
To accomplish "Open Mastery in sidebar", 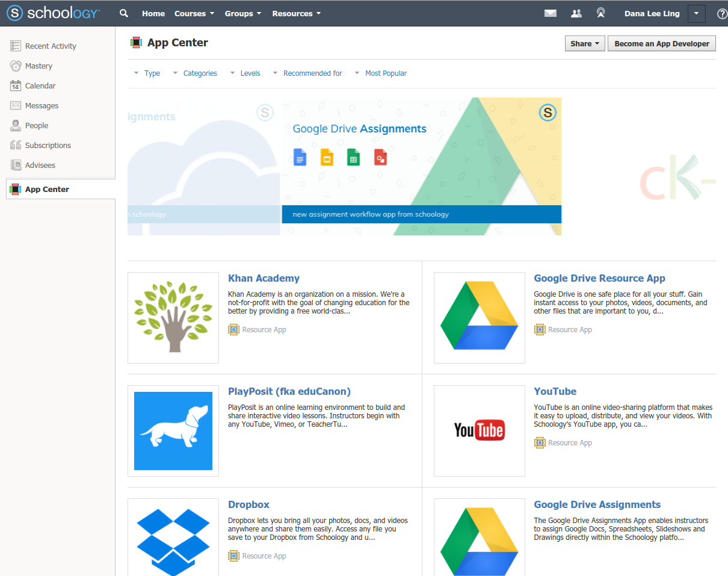I will (x=39, y=66).
